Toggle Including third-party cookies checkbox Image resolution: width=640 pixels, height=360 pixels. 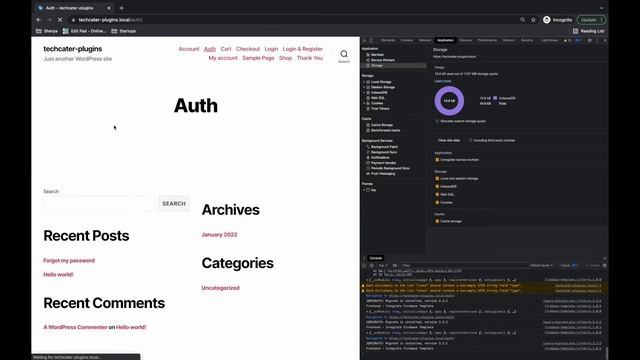point(471,140)
